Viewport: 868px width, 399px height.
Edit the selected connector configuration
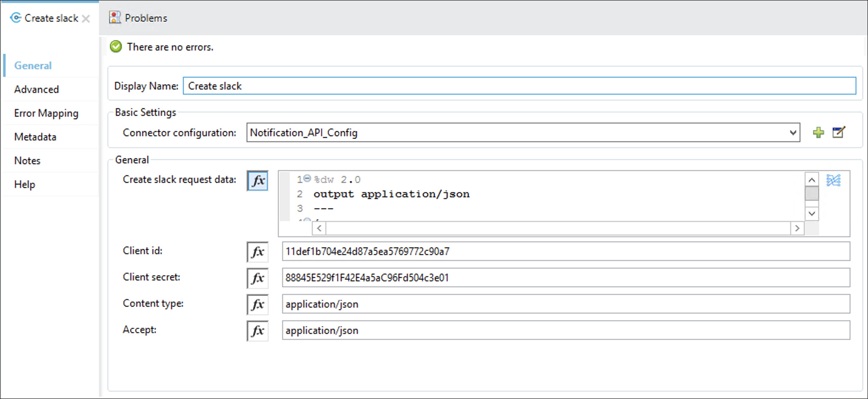[x=839, y=132]
